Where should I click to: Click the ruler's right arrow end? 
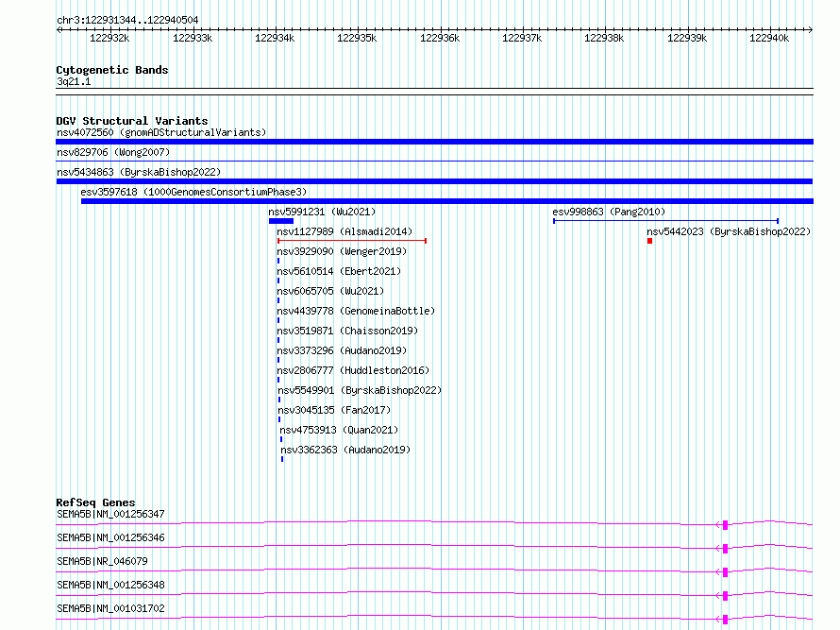[810, 29]
